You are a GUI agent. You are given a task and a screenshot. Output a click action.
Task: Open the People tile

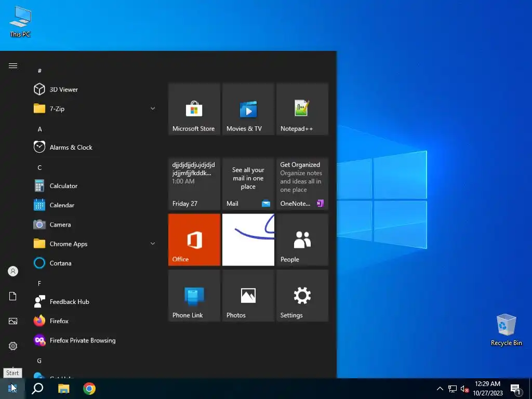pos(302,240)
